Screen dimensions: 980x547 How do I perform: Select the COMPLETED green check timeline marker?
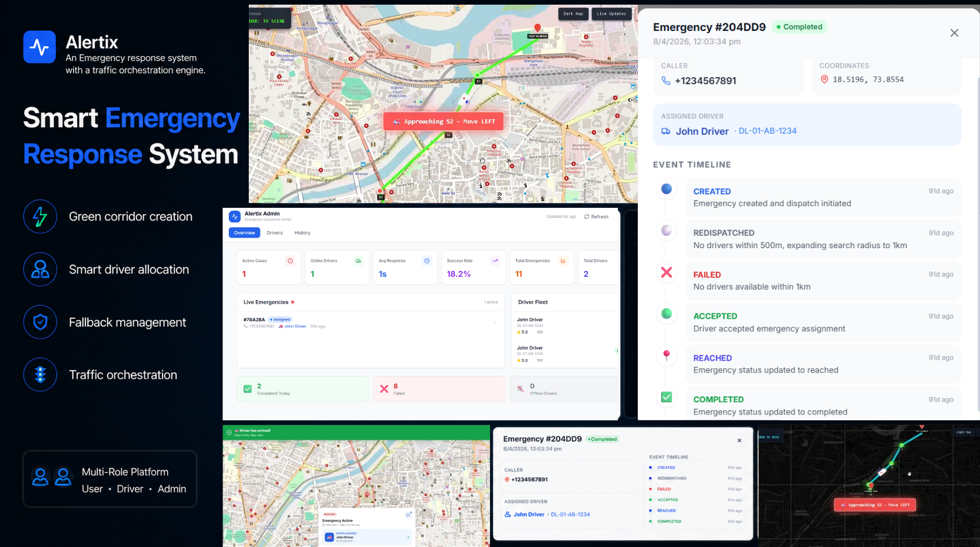pyautogui.click(x=666, y=397)
